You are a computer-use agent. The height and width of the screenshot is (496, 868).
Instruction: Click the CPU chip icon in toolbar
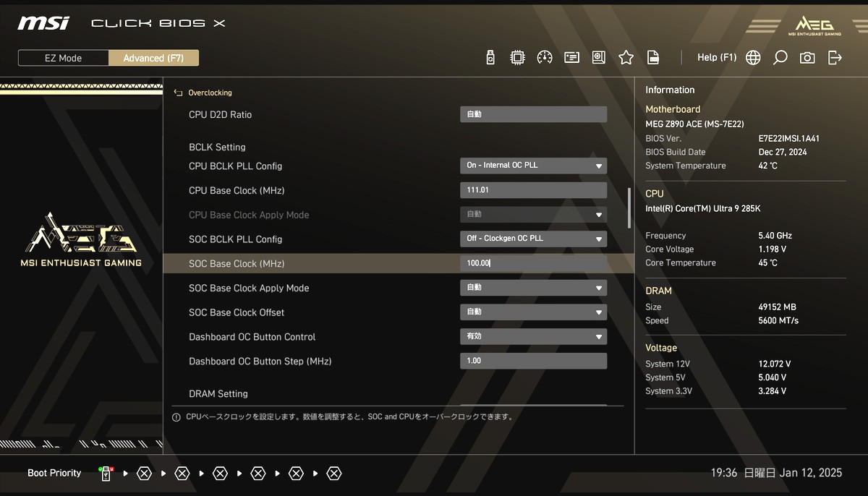pos(517,58)
